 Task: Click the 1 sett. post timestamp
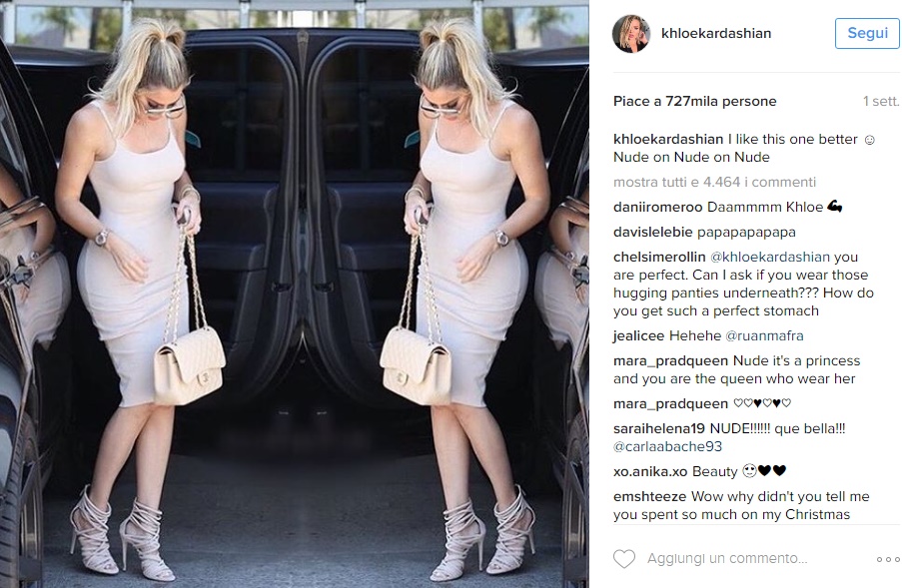click(881, 102)
